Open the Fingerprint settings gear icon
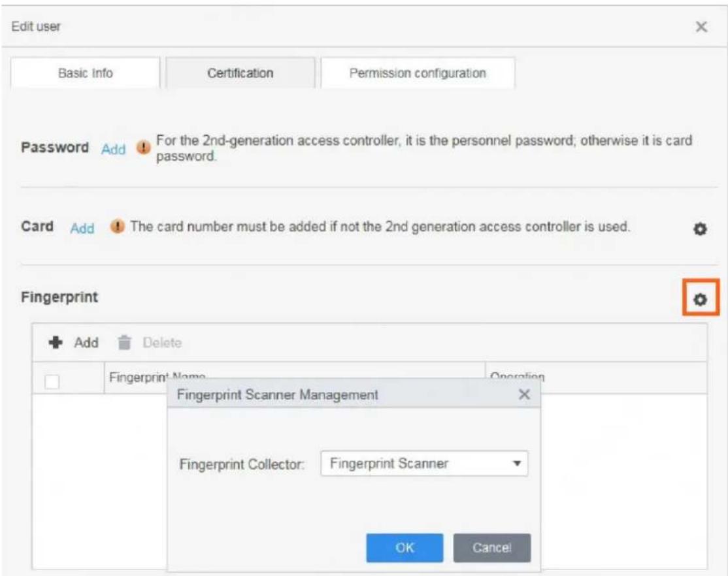 tap(700, 299)
